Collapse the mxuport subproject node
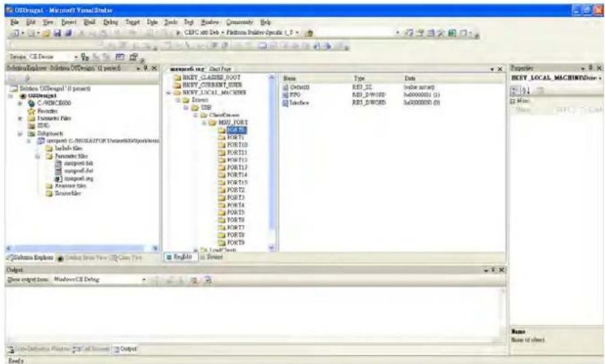 point(29,141)
